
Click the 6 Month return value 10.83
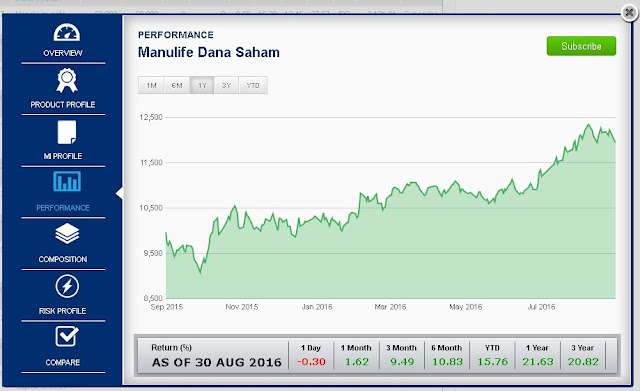tap(447, 362)
